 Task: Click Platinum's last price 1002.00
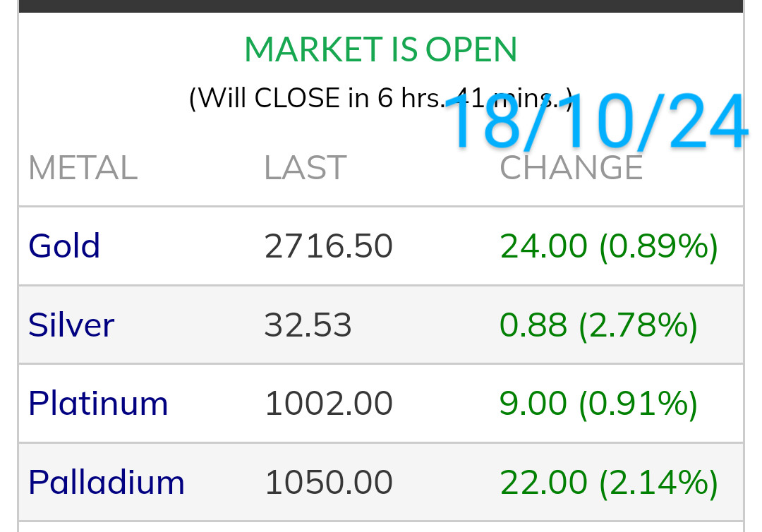point(328,404)
